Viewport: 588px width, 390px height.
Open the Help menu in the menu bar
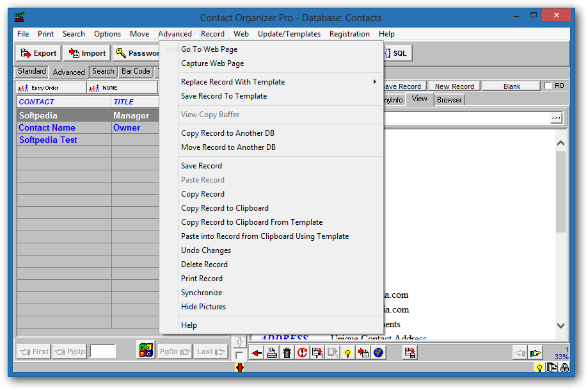click(x=386, y=34)
